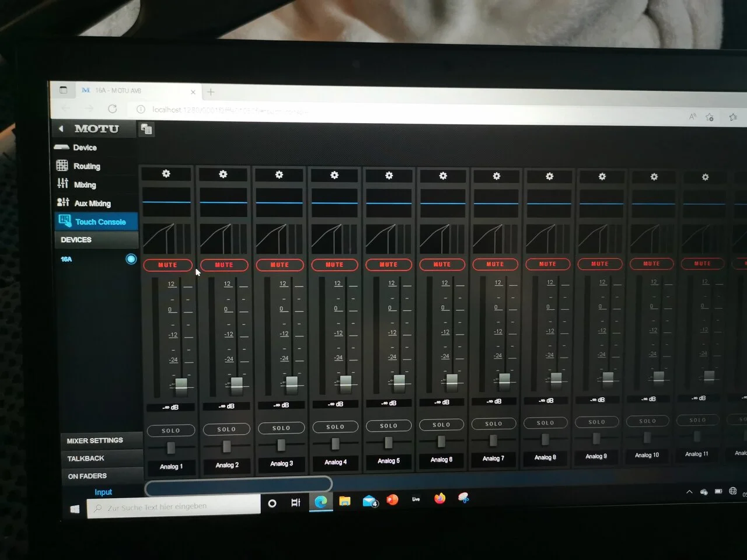Open the Analog 1 dynamics curve graph
This screenshot has width=747, height=560.
[167, 238]
